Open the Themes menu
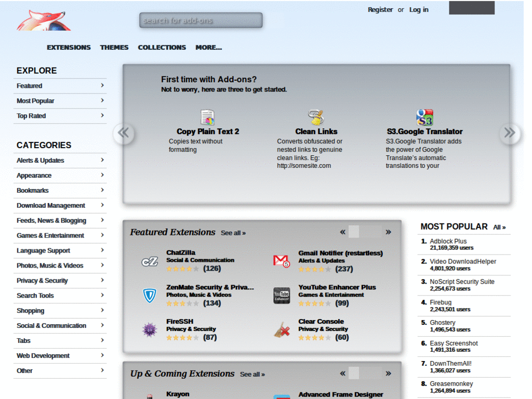532x399 pixels. pyautogui.click(x=114, y=47)
